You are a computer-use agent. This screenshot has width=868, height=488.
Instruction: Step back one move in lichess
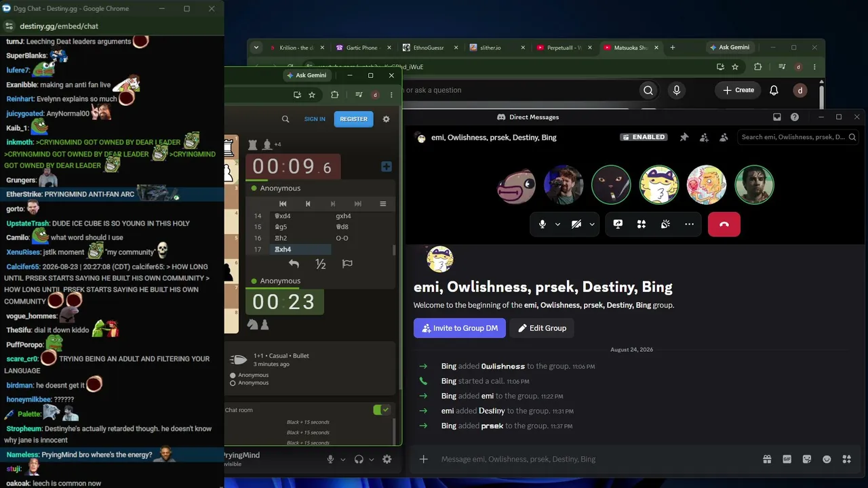(308, 203)
